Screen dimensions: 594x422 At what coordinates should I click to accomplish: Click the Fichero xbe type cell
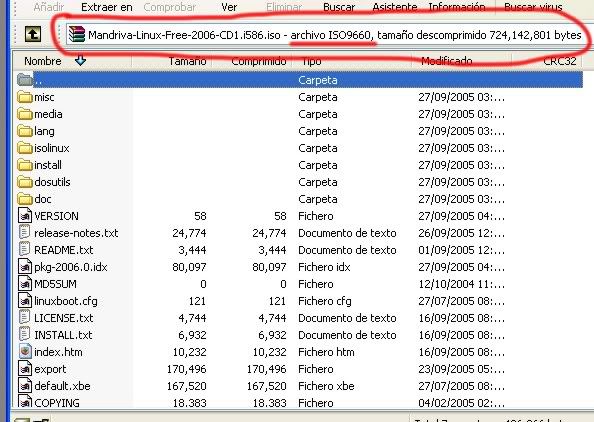tap(326, 386)
